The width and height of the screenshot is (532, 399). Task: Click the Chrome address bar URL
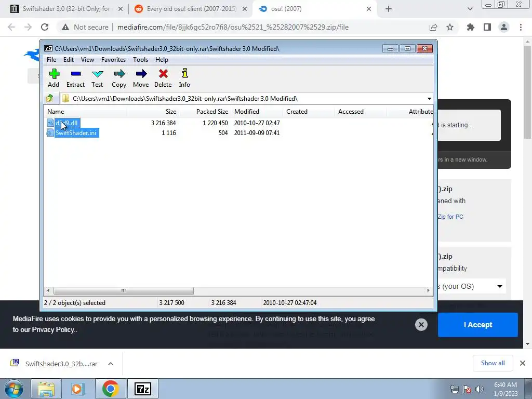click(x=233, y=27)
